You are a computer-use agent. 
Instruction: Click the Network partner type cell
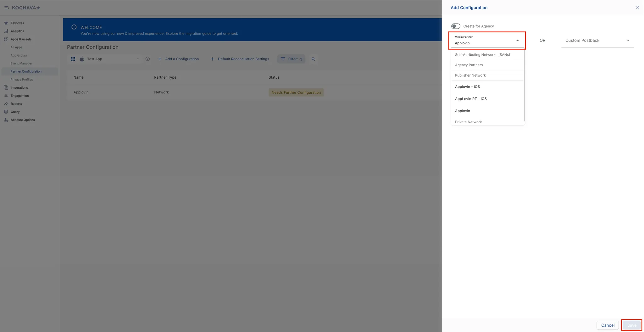coord(161,92)
